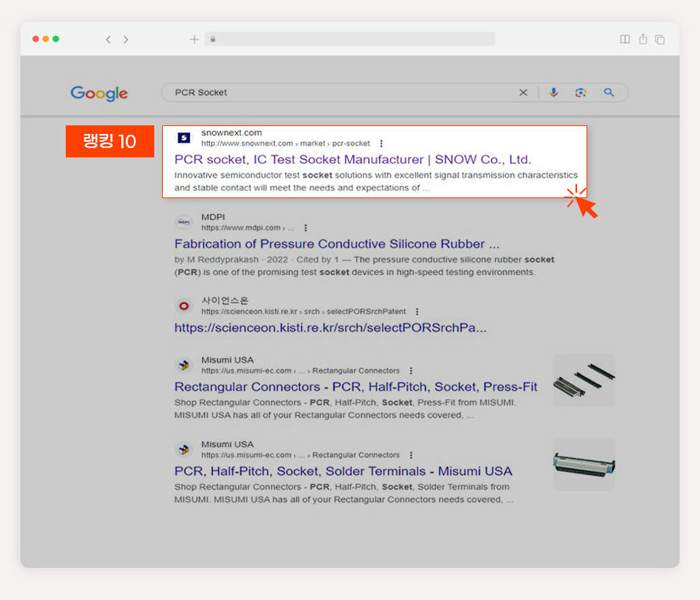This screenshot has width=700, height=600.
Task: Click the www.snownext.com market pcr-socket URL
Action: tap(285, 143)
